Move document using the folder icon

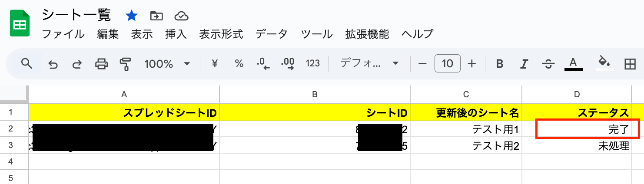coord(156,16)
